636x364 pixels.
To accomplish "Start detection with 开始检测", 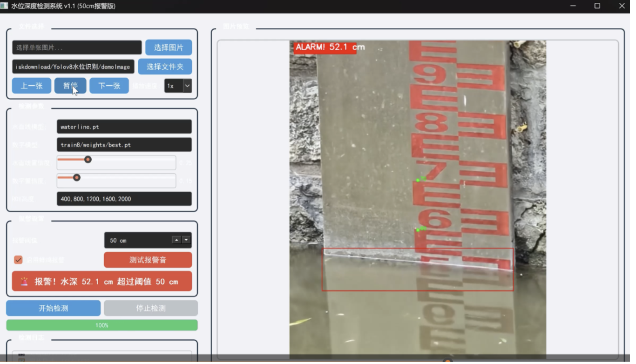I will tap(53, 308).
